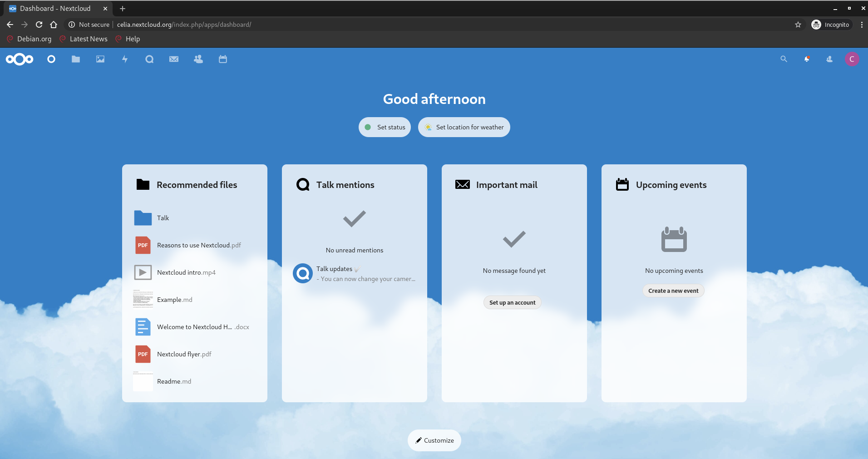Click the Dashboard - Nextcloud browser tab
Screen dimensions: 868x459
[x=55, y=9]
